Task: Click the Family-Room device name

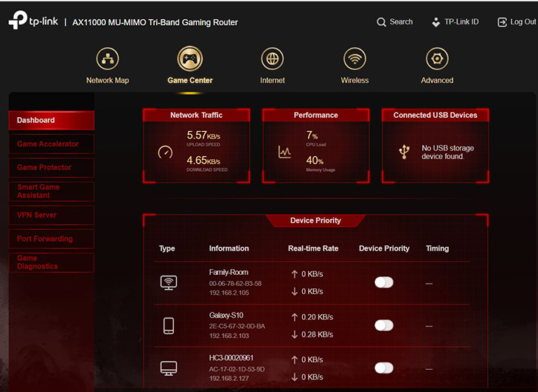Action: tap(228, 273)
